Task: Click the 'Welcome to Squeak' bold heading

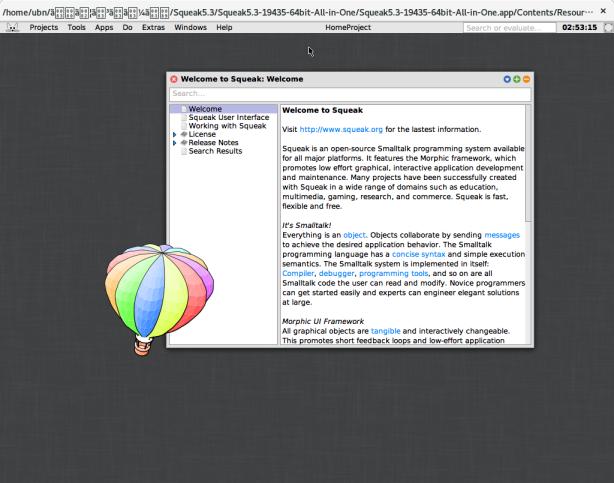Action: pyautogui.click(x=322, y=110)
